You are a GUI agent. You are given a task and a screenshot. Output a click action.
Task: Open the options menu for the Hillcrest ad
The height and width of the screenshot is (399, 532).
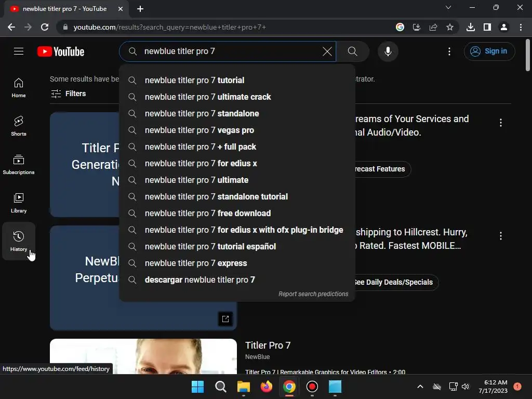click(501, 236)
